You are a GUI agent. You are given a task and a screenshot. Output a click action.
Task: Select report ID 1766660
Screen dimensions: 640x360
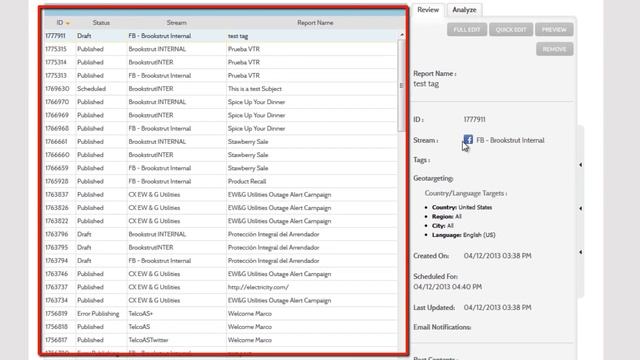tap(220, 155)
